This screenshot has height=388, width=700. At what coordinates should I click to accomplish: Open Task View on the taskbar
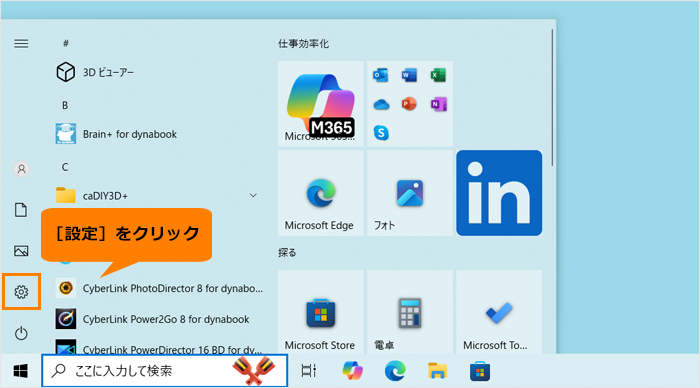(308, 371)
